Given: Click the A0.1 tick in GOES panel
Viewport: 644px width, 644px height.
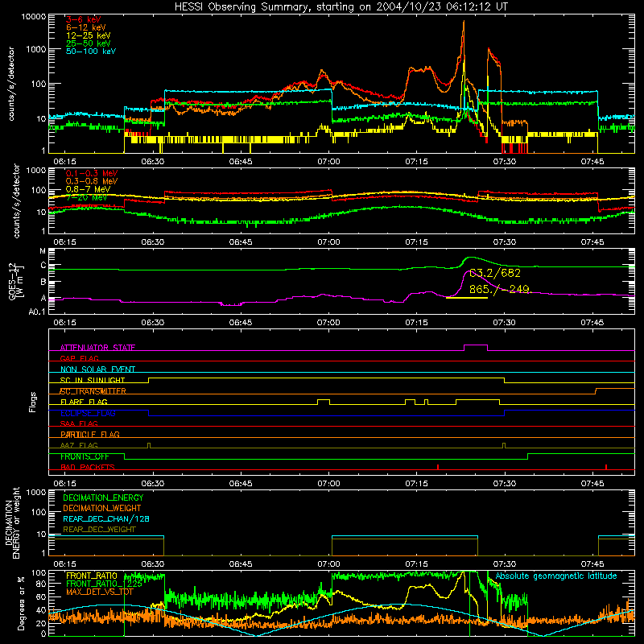Looking at the screenshot, I should [37, 312].
